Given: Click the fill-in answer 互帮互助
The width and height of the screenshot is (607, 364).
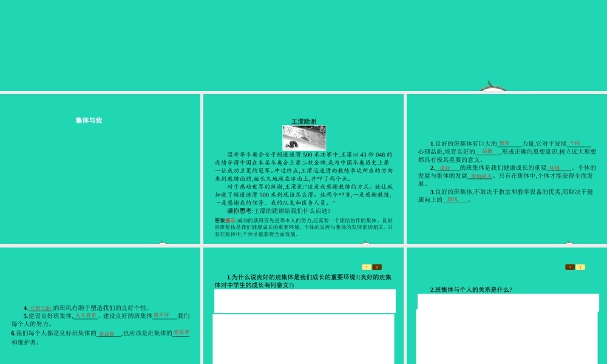Looking at the screenshot, I should [41, 308].
